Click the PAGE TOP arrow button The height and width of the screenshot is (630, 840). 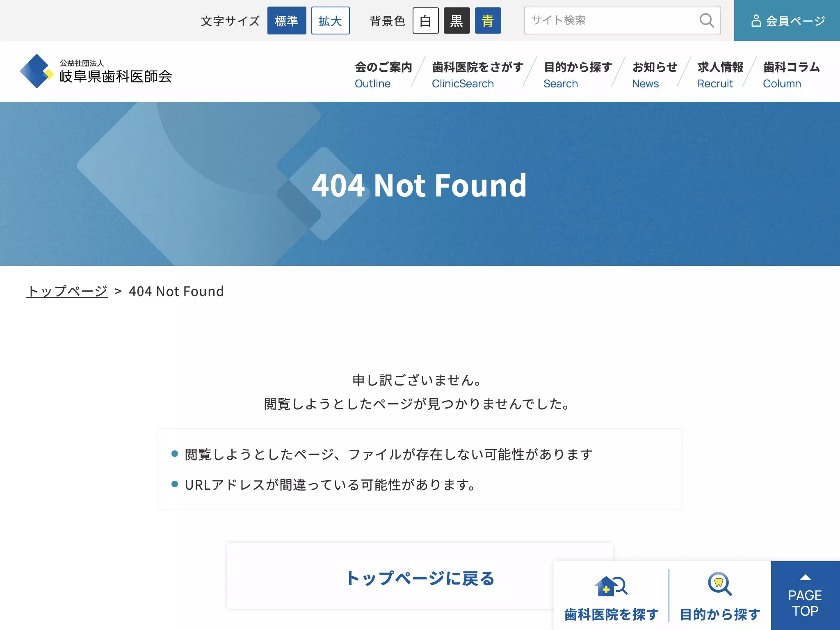point(806,596)
